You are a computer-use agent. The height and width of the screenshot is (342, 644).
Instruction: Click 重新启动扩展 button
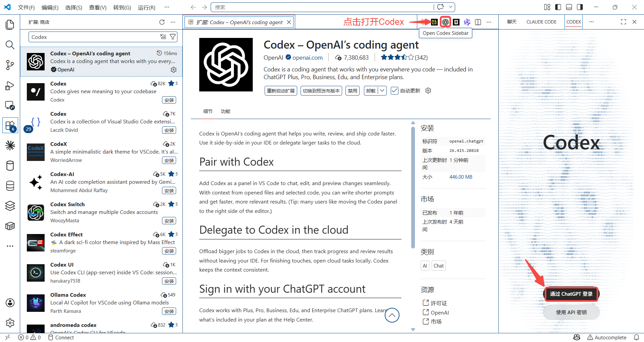coord(281,91)
